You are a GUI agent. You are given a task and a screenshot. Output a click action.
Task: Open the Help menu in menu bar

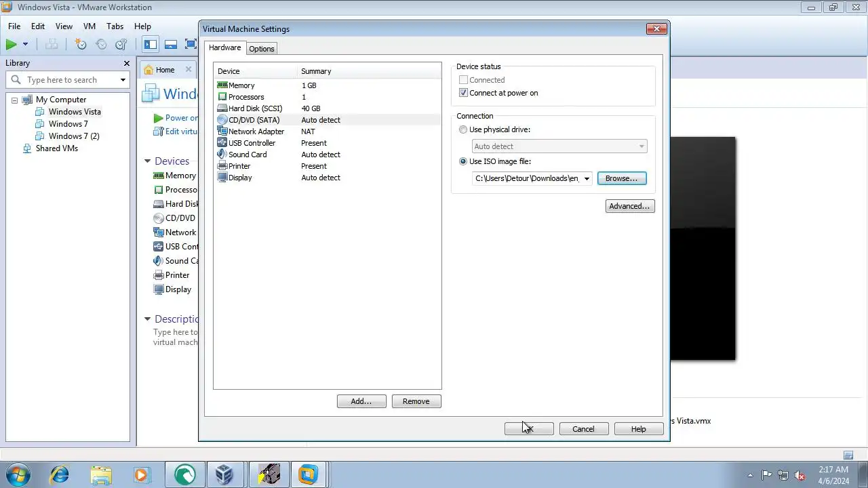pos(142,26)
